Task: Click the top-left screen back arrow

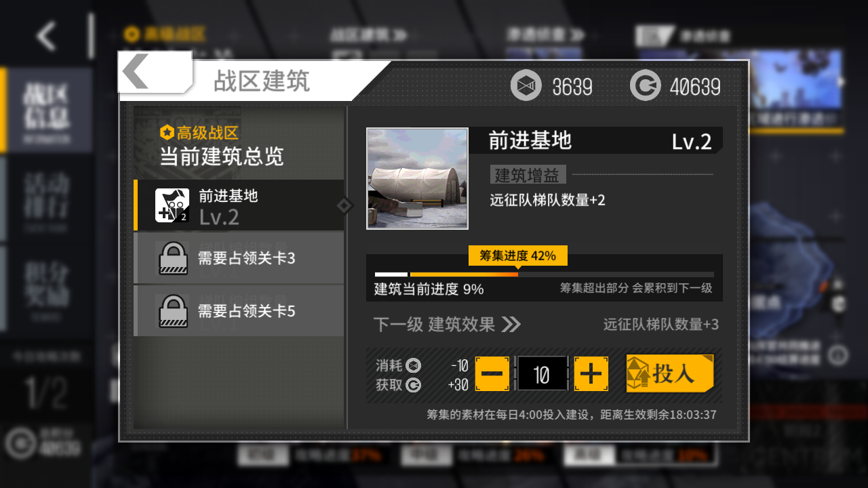Action: pos(46,36)
